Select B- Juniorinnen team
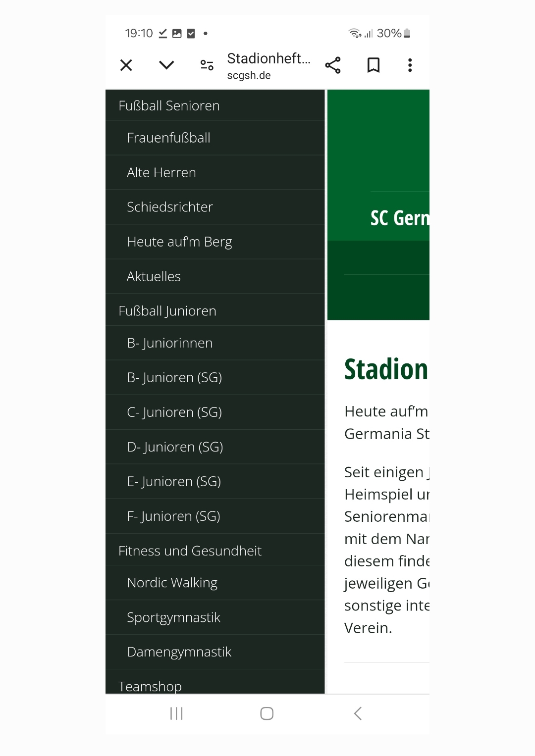 [170, 343]
